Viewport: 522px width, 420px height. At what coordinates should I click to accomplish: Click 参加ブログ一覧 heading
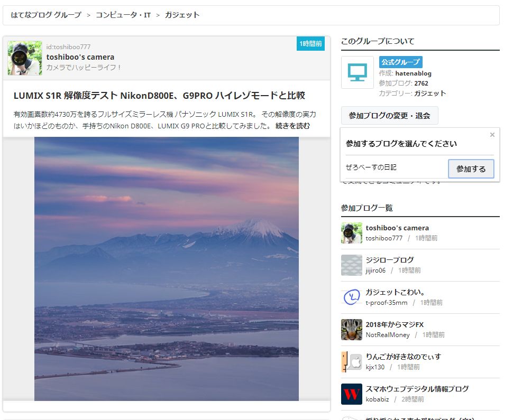(x=367, y=208)
